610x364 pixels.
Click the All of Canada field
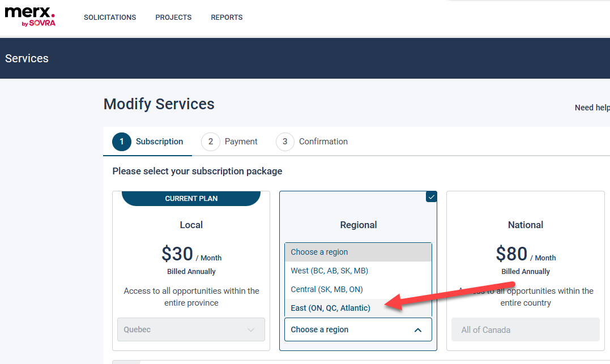click(525, 330)
